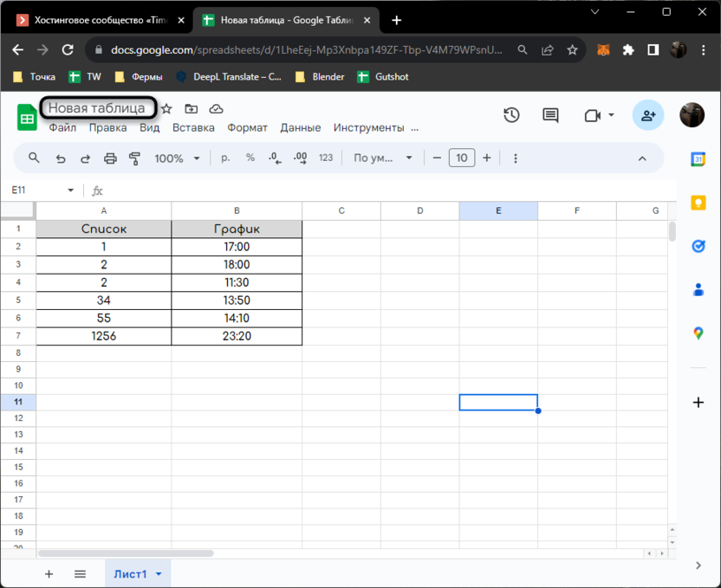Click the share button with person icon

647,115
